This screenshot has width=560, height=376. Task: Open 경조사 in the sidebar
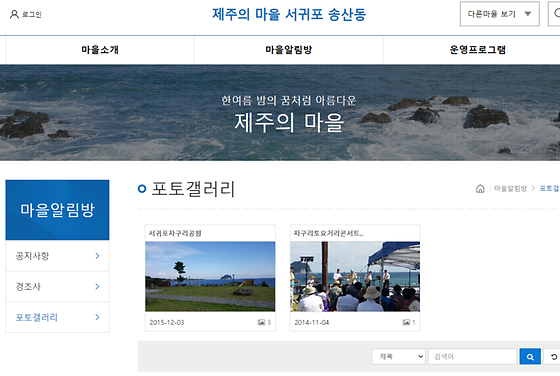pyautogui.click(x=57, y=286)
